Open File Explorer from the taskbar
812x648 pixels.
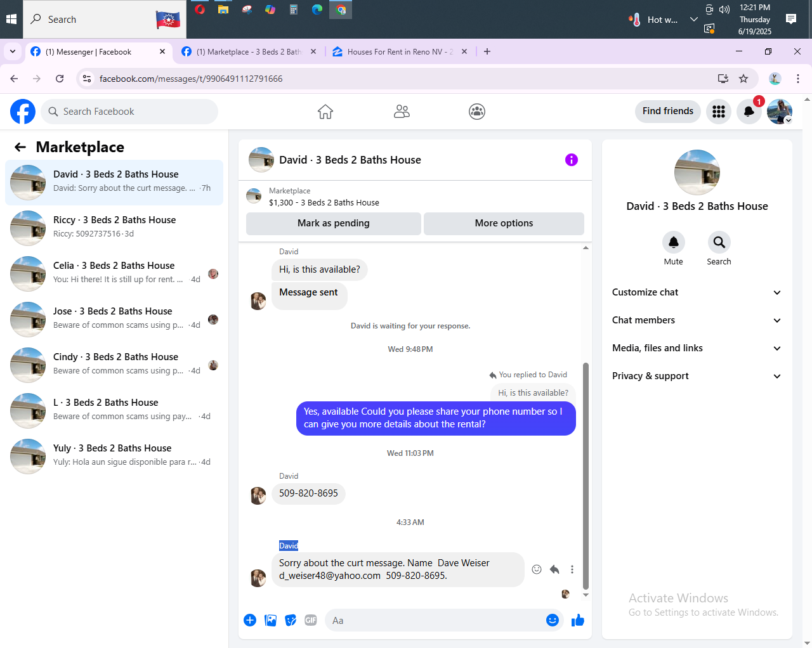point(223,10)
